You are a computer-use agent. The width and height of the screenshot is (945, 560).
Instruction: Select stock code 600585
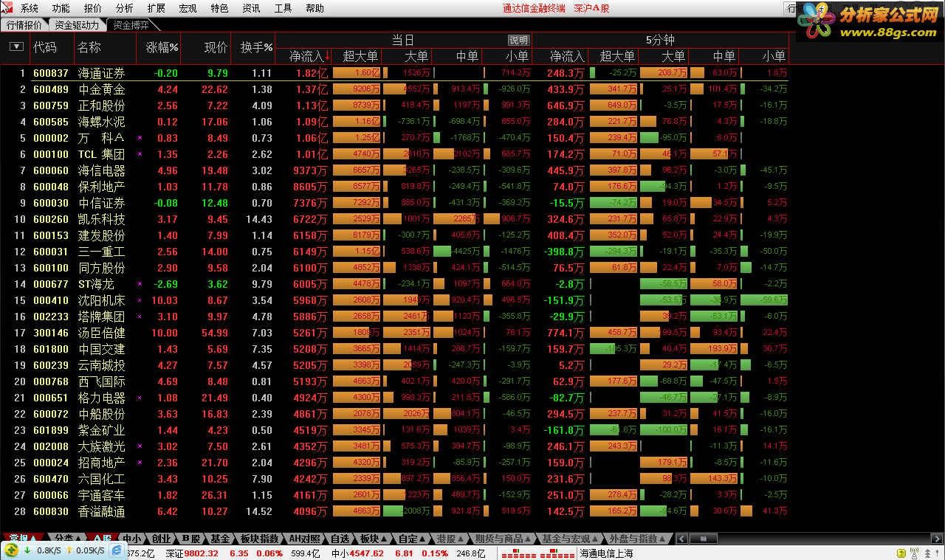pos(51,122)
